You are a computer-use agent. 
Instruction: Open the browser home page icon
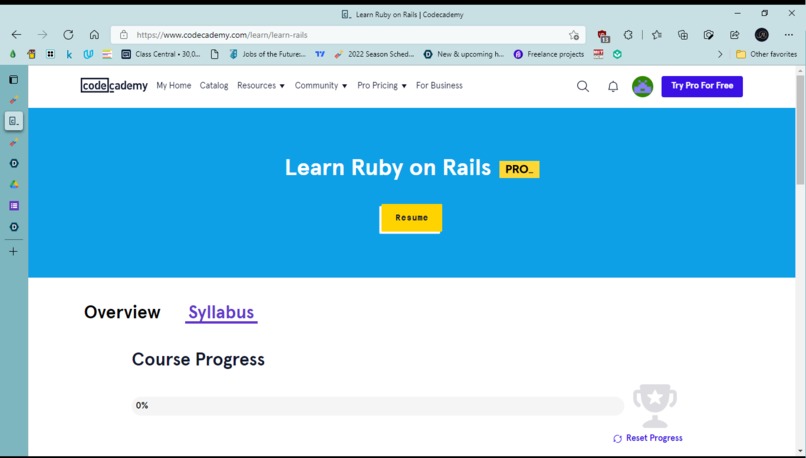click(x=94, y=35)
